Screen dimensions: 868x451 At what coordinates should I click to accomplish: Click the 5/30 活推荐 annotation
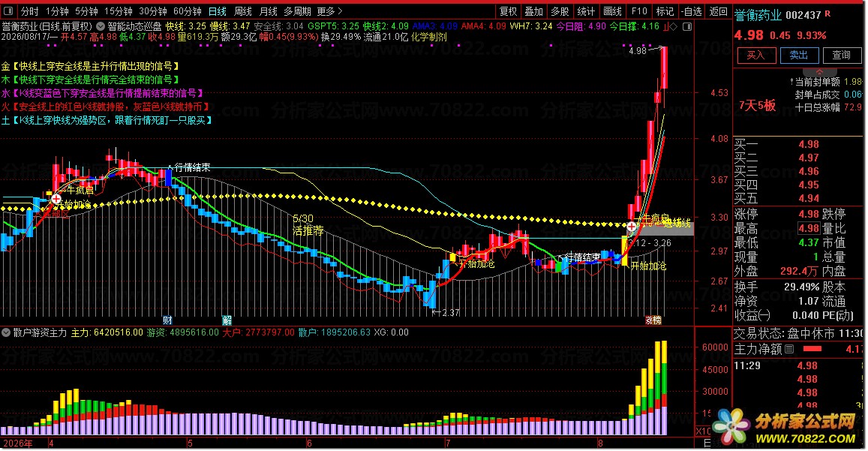tap(308, 224)
